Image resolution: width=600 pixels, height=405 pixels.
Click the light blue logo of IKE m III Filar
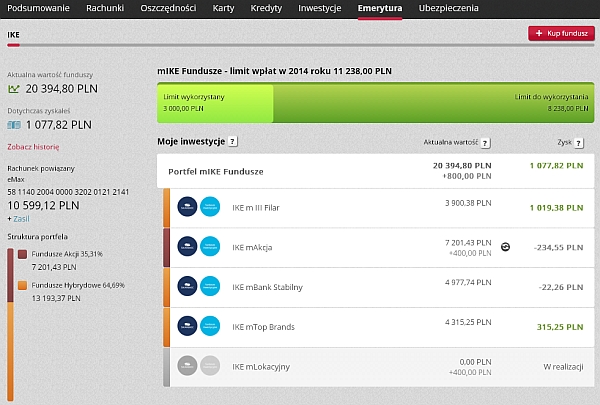pyautogui.click(x=210, y=207)
